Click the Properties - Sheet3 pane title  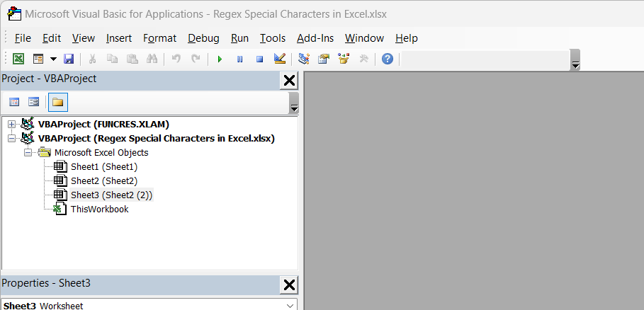coord(46,283)
